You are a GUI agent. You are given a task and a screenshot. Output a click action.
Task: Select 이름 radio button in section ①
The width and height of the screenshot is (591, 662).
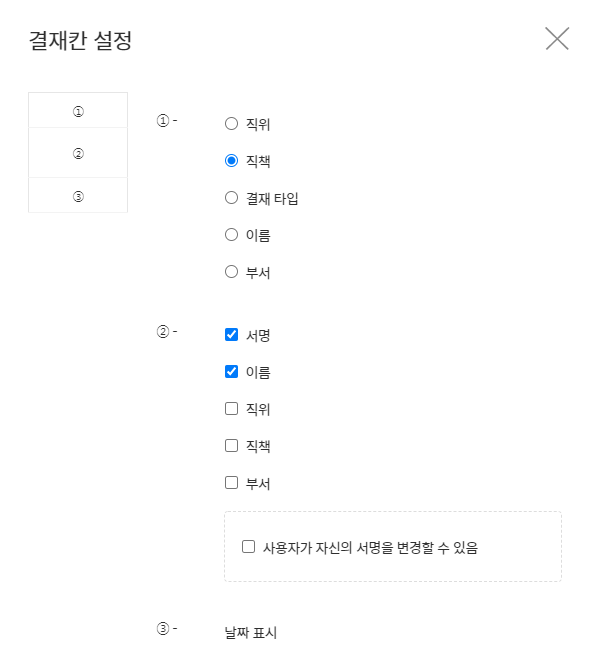click(231, 235)
